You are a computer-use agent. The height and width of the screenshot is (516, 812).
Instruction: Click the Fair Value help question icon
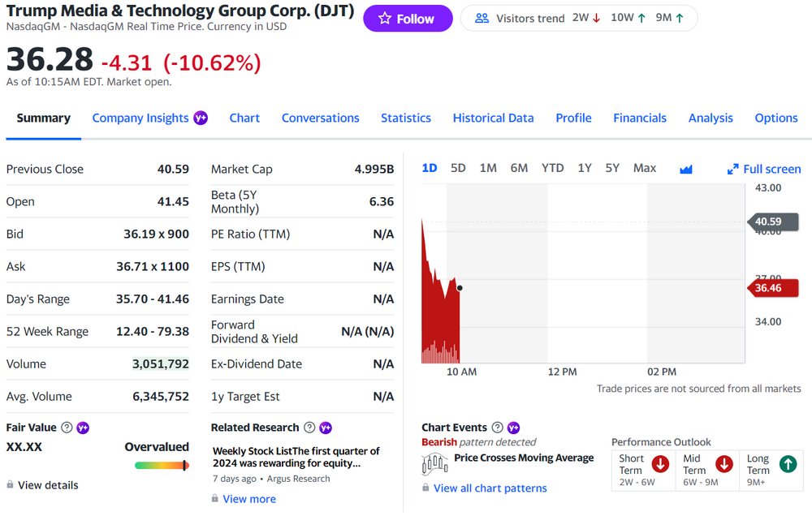(67, 428)
